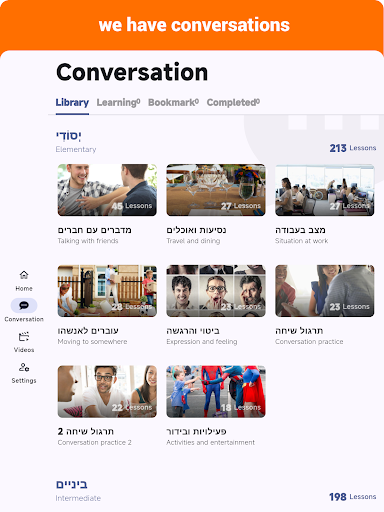This screenshot has height=512, width=384.
Task: Open the Activities and entertainment thumbnail
Action: (216, 392)
